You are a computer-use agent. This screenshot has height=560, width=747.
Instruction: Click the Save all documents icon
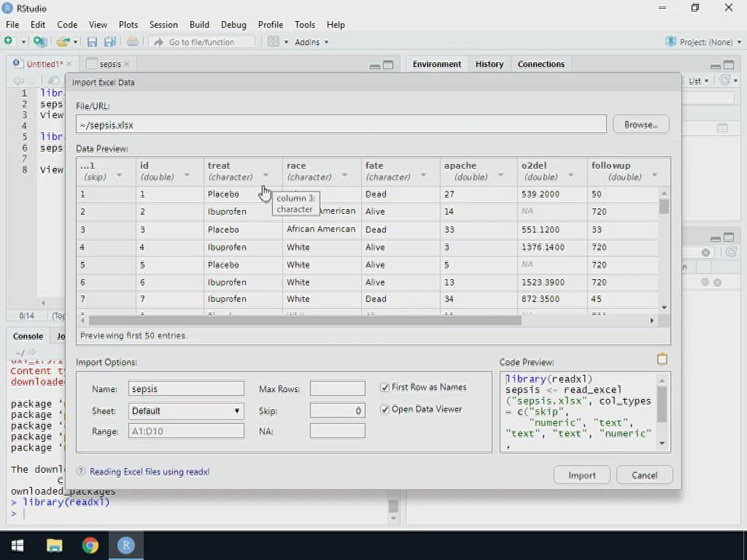point(110,42)
